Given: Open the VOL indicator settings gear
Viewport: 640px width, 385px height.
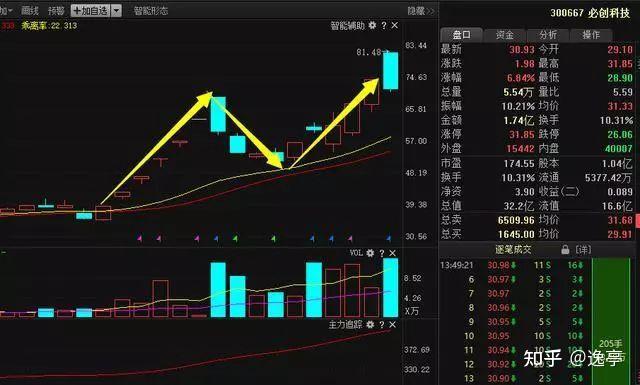Looking at the screenshot, I should pos(370,253).
